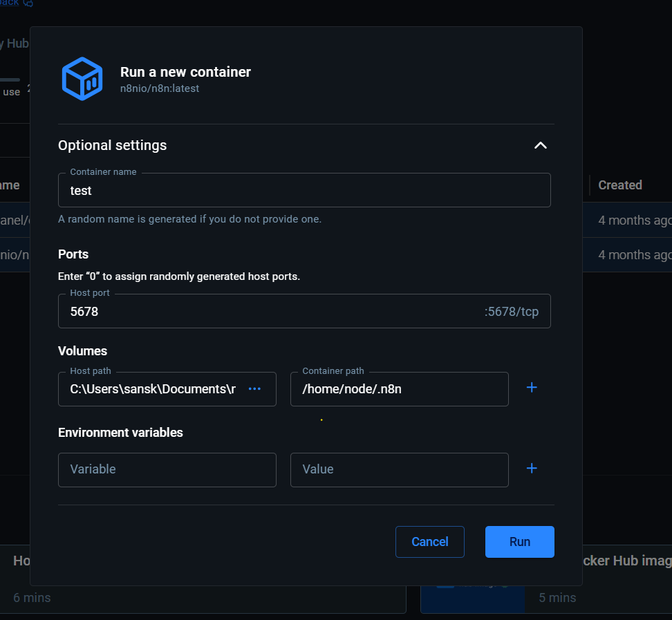The height and width of the screenshot is (620, 672).
Task: Browse for host path with ellipsis icon
Action: point(254,389)
